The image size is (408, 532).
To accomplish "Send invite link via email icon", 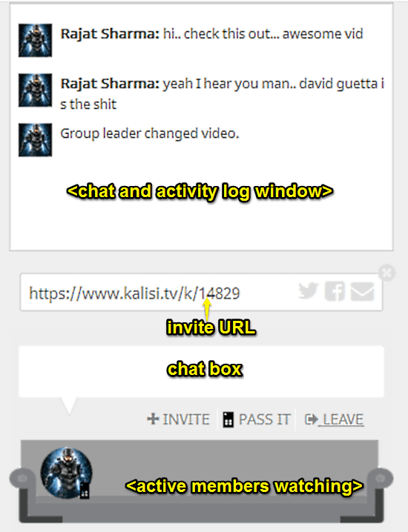I will click(x=363, y=291).
